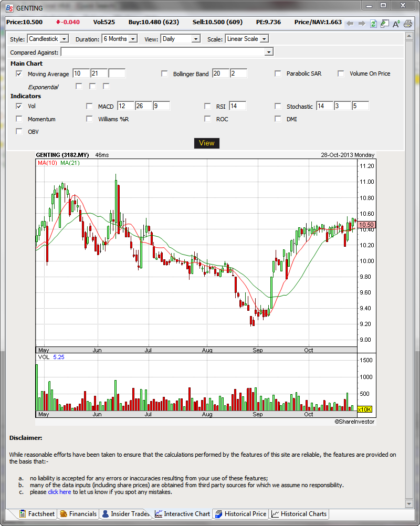Switch to the Financials tab
This screenshot has width=420, height=526.
[79, 513]
